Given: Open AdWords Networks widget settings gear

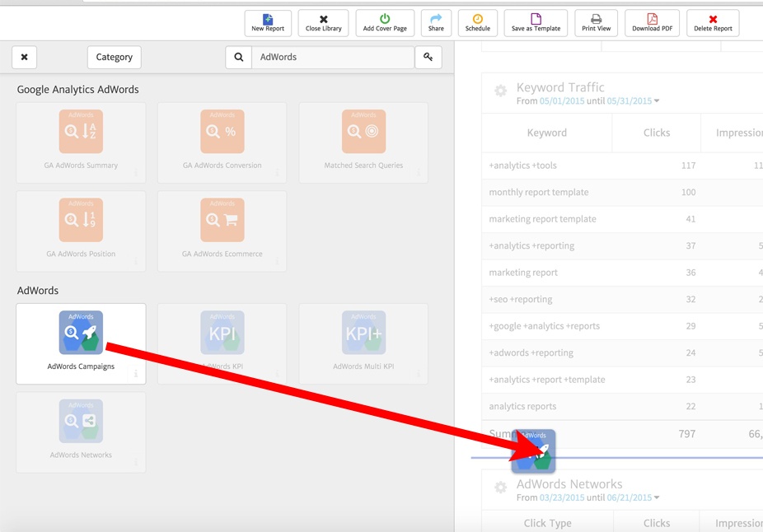Looking at the screenshot, I should (500, 488).
